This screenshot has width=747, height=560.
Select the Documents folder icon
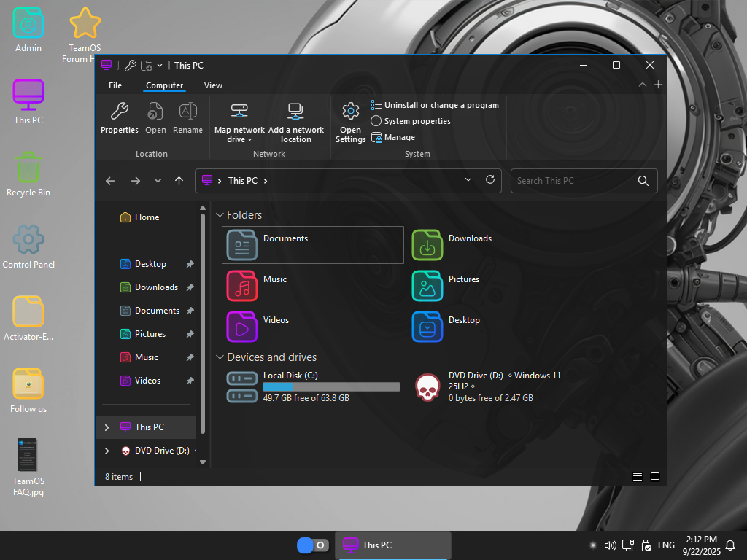point(242,245)
